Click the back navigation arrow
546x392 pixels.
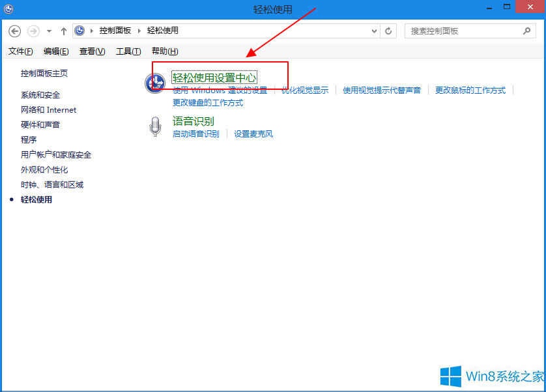(x=14, y=31)
